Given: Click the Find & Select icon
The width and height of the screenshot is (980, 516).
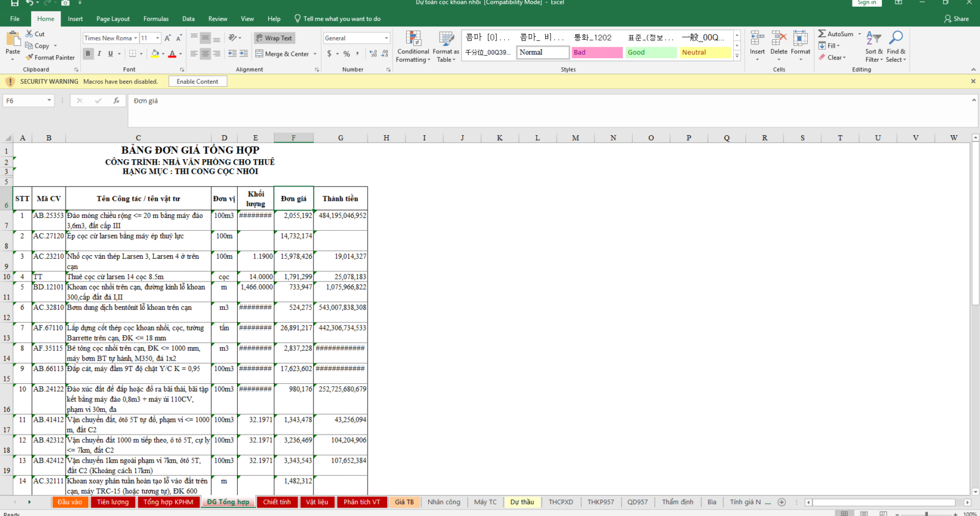Looking at the screenshot, I should pos(895,47).
